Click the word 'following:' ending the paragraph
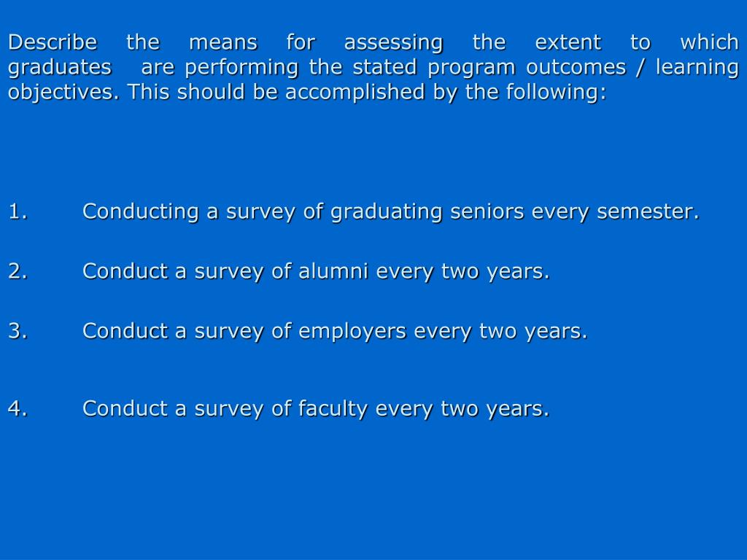747x560 pixels. 557,93
